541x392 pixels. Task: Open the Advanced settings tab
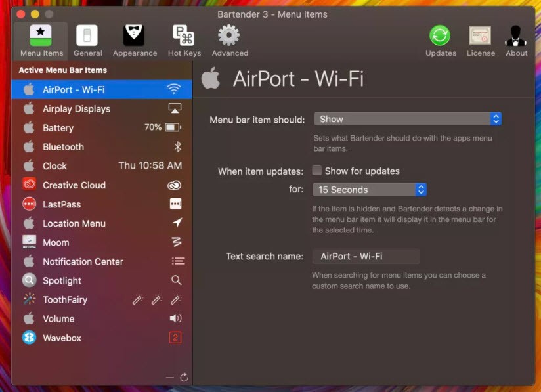pyautogui.click(x=230, y=41)
